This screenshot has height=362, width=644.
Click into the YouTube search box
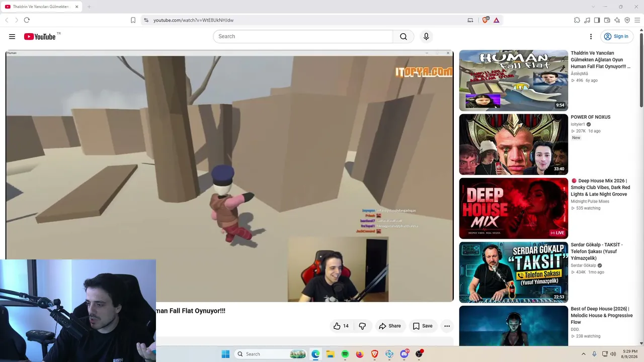303,36
